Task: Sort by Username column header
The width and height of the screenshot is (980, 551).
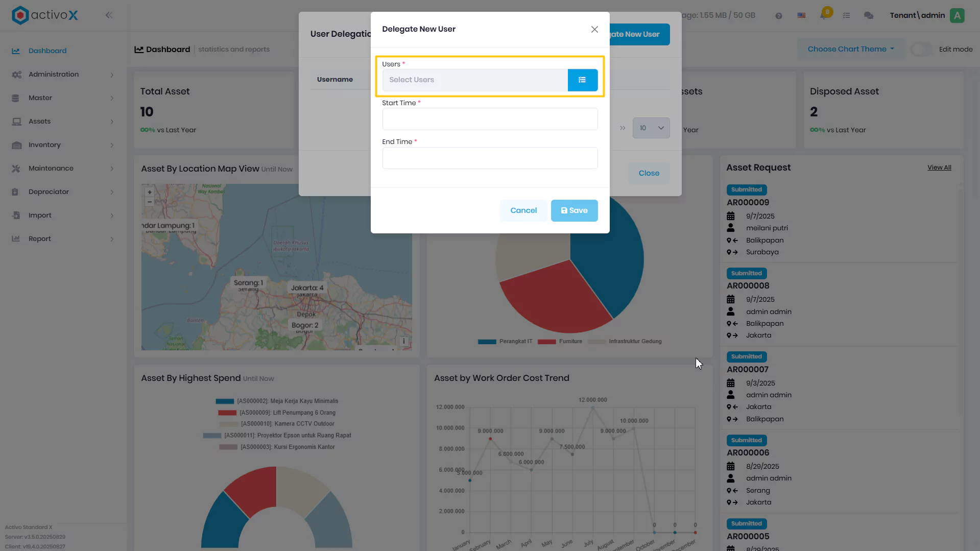Action: point(335,80)
